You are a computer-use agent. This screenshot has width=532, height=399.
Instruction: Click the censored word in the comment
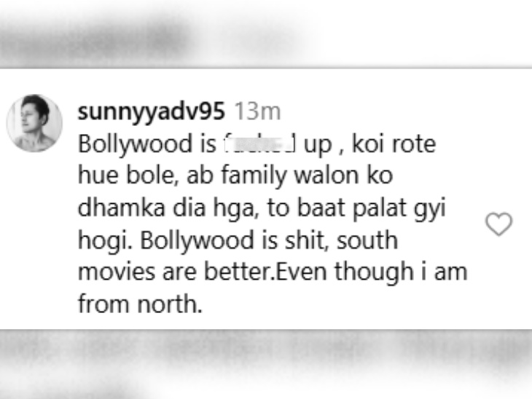[259, 143]
